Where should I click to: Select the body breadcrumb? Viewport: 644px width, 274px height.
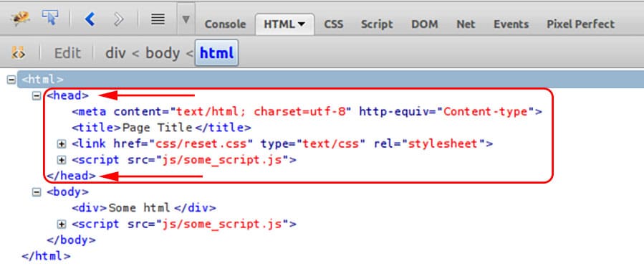pos(163,53)
